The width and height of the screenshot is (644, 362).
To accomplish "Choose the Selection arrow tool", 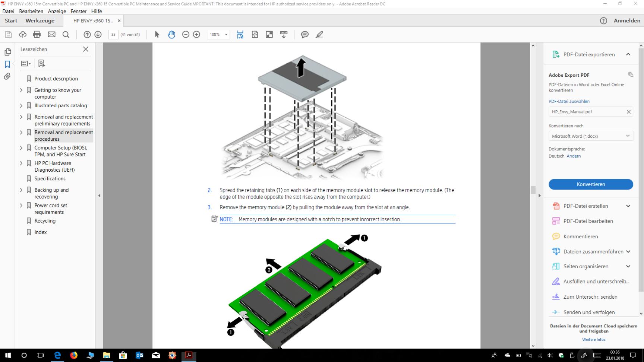I will [157, 35].
